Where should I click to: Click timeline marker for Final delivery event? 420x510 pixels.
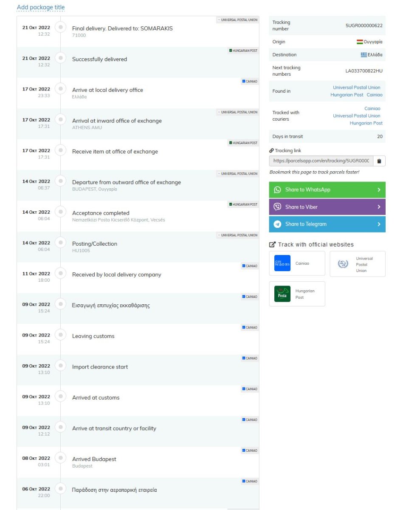click(x=61, y=27)
